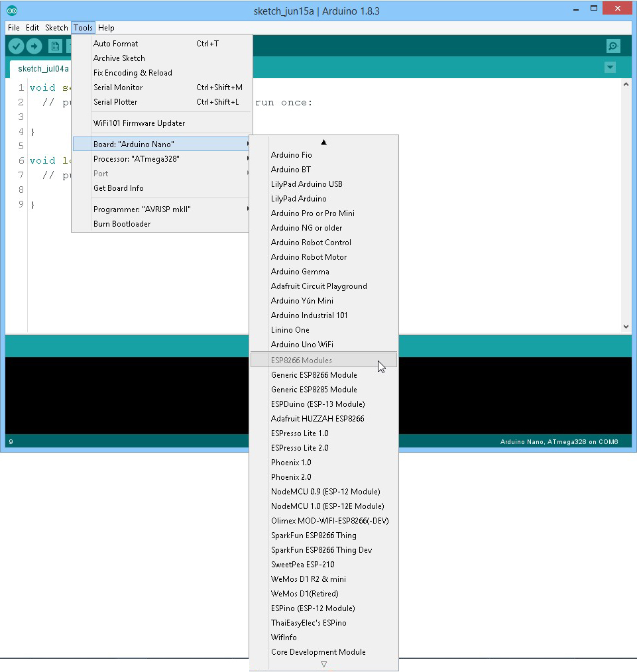Open the Serial Monitor magnifier icon
This screenshot has height=672, width=637.
613,46
